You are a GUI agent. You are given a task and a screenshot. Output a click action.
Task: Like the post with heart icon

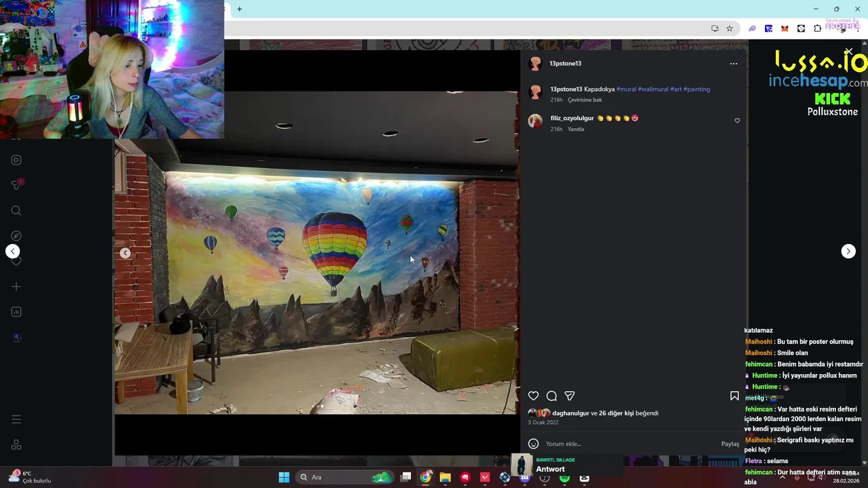point(534,396)
